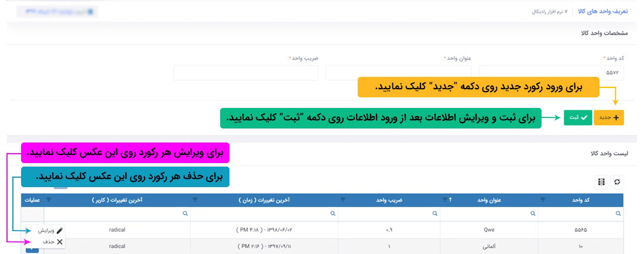Viewport: 644px width, 254px height.
Task: Click the filter funnel in کد واحد header
Action: click(544, 199)
